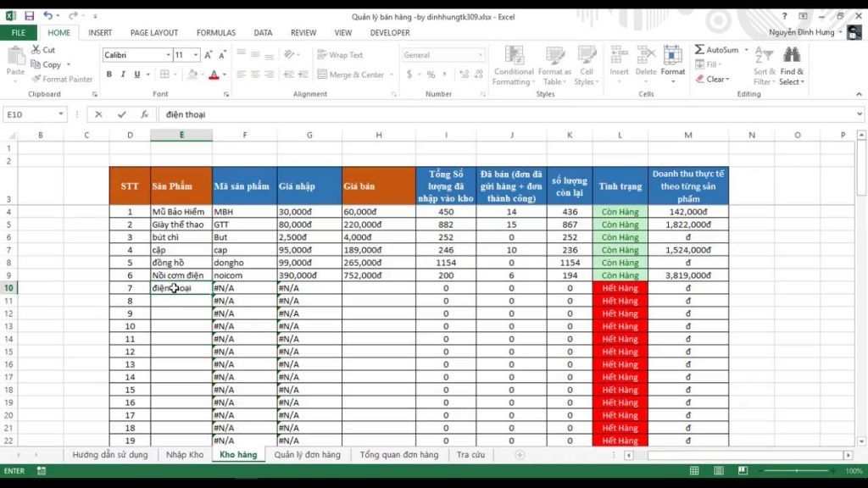Click the Insert Function fx icon

(x=144, y=114)
